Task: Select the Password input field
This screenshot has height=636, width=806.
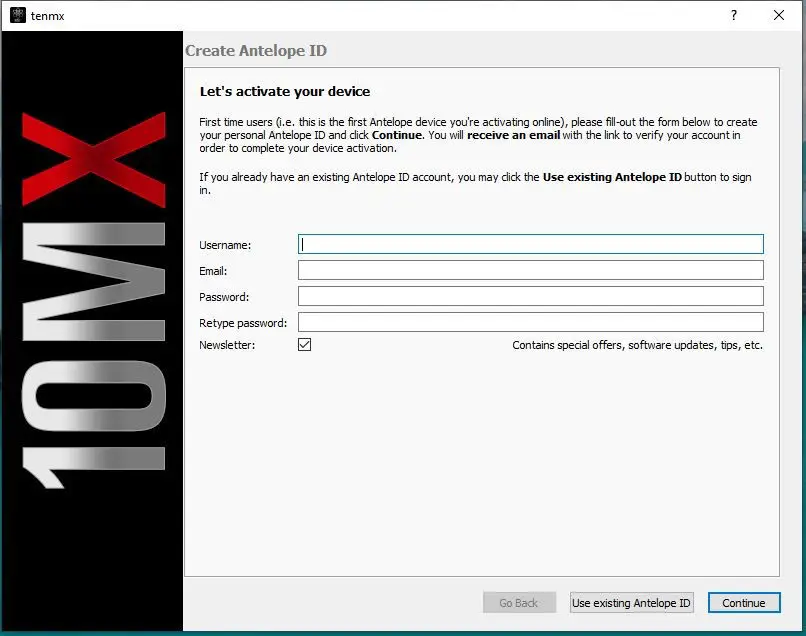Action: tap(530, 296)
